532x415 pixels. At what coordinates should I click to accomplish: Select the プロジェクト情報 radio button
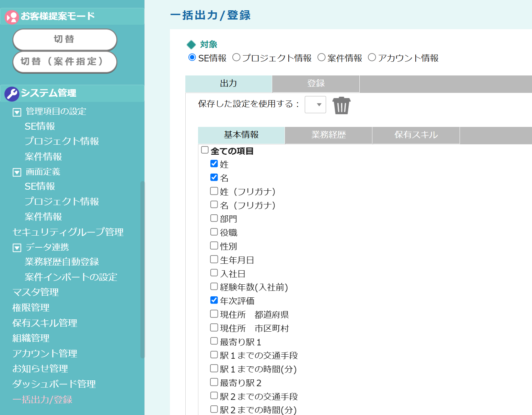tap(236, 58)
